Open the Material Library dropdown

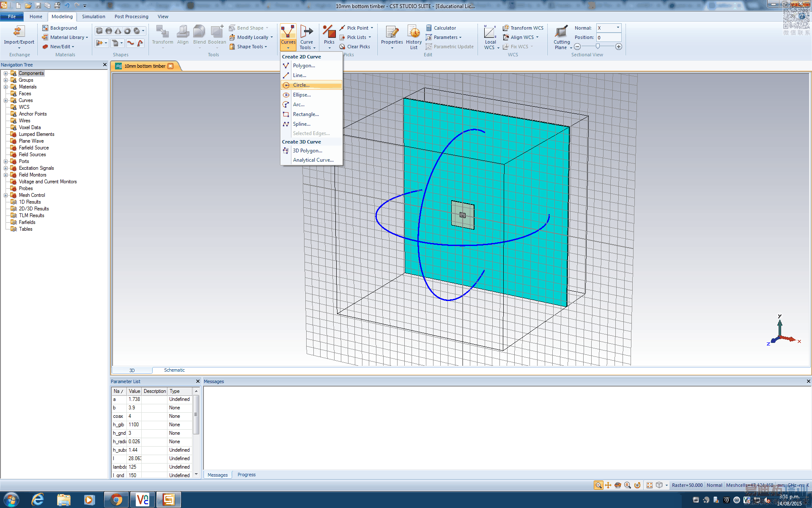[x=65, y=37]
